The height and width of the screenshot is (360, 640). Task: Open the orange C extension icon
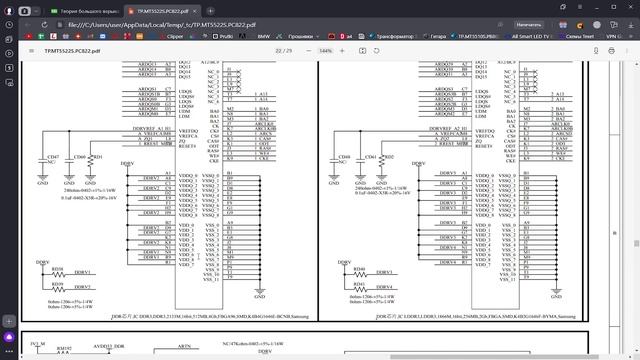(580, 25)
